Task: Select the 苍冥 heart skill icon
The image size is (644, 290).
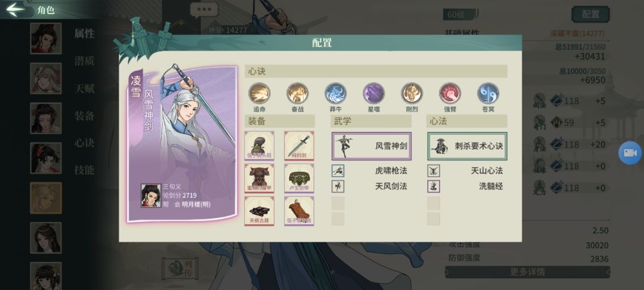Action: pos(488,93)
